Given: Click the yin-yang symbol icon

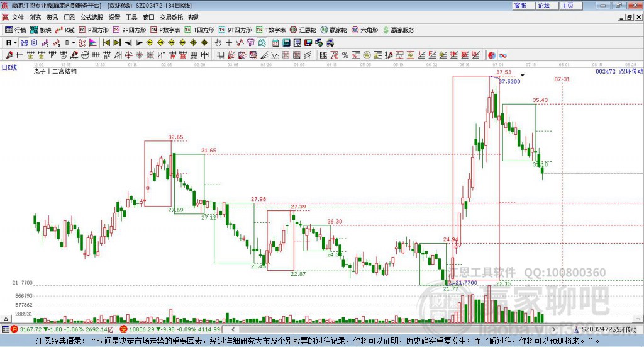Looking at the screenshot, I should click(x=492, y=55).
